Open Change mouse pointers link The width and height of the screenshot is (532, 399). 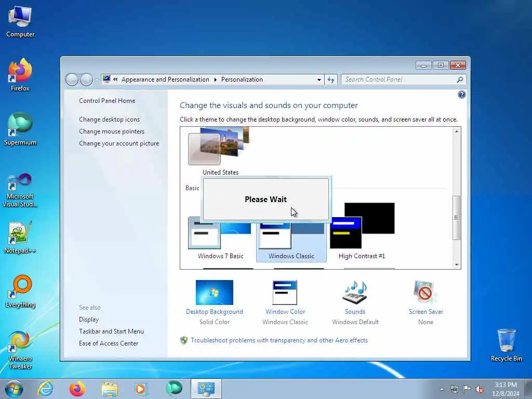pyautogui.click(x=112, y=131)
